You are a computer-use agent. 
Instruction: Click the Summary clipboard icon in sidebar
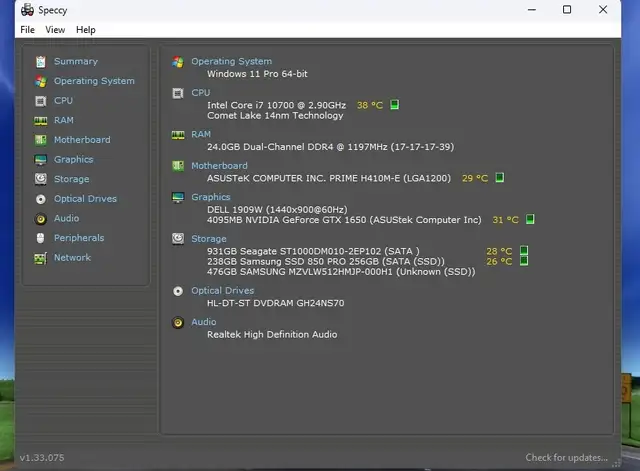tap(40, 62)
